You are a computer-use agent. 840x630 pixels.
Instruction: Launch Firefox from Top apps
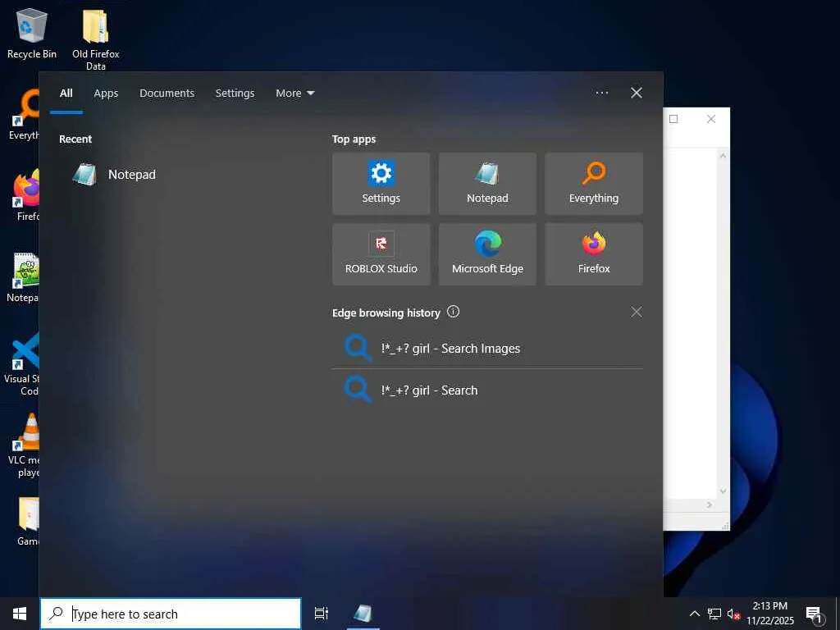pyautogui.click(x=594, y=254)
